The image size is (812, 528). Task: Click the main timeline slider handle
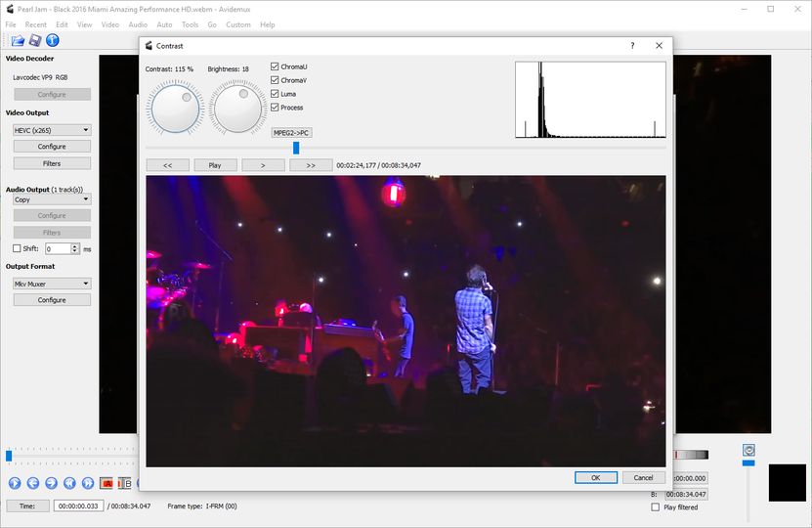point(9,456)
